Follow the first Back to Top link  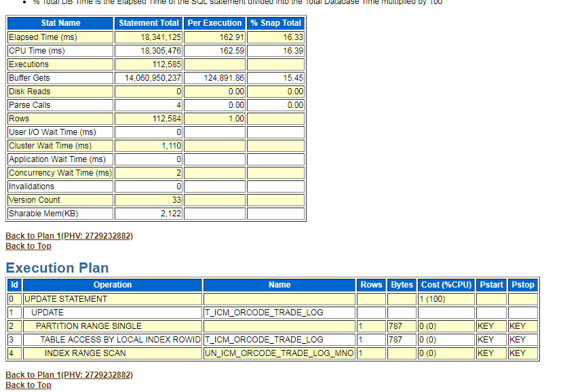[28, 246]
